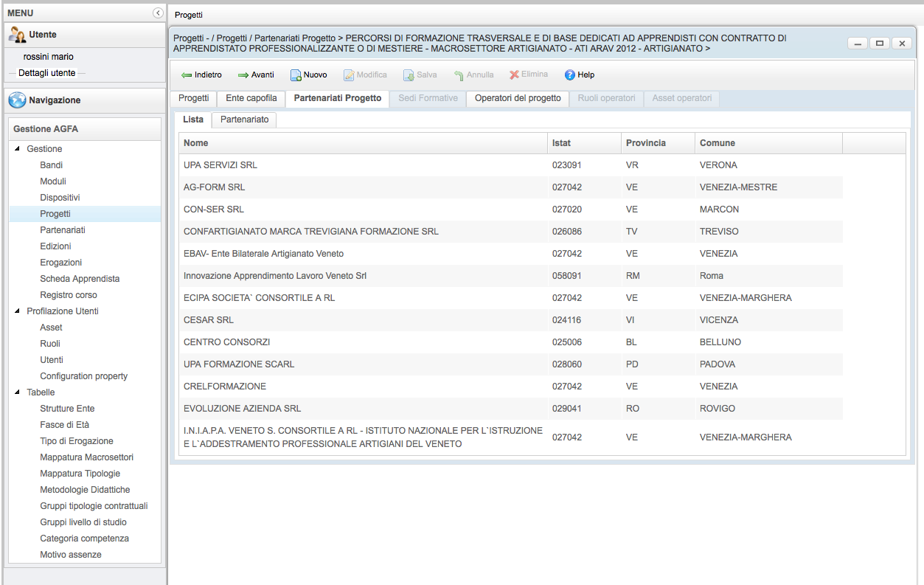Maximize the Progetti inner window
This screenshot has width=924, height=585.
click(879, 44)
